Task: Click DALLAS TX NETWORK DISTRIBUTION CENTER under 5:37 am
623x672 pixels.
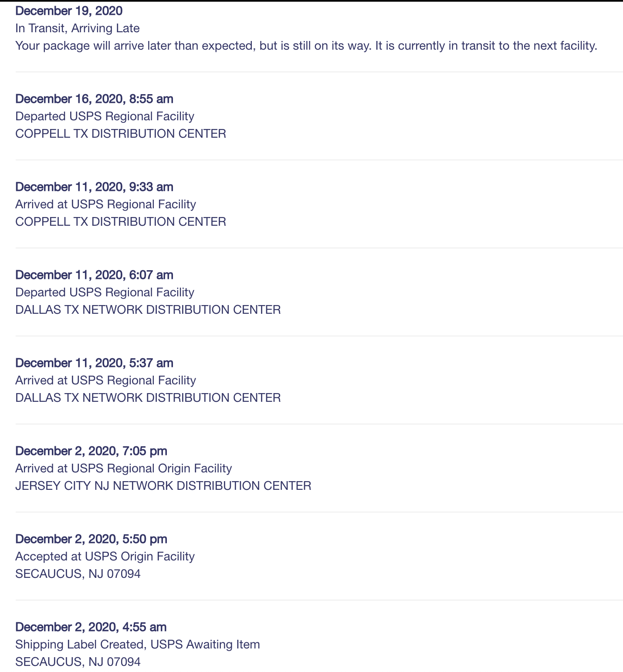Action: click(148, 398)
